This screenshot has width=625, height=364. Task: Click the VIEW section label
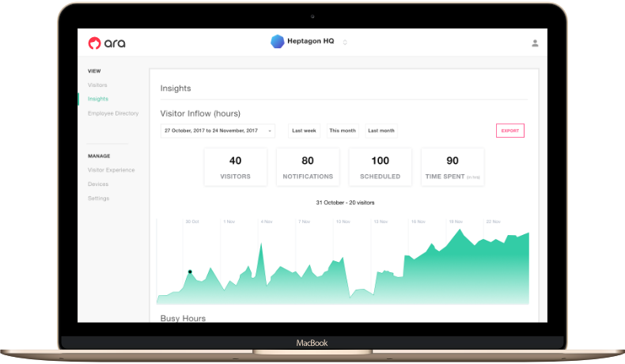(x=94, y=71)
